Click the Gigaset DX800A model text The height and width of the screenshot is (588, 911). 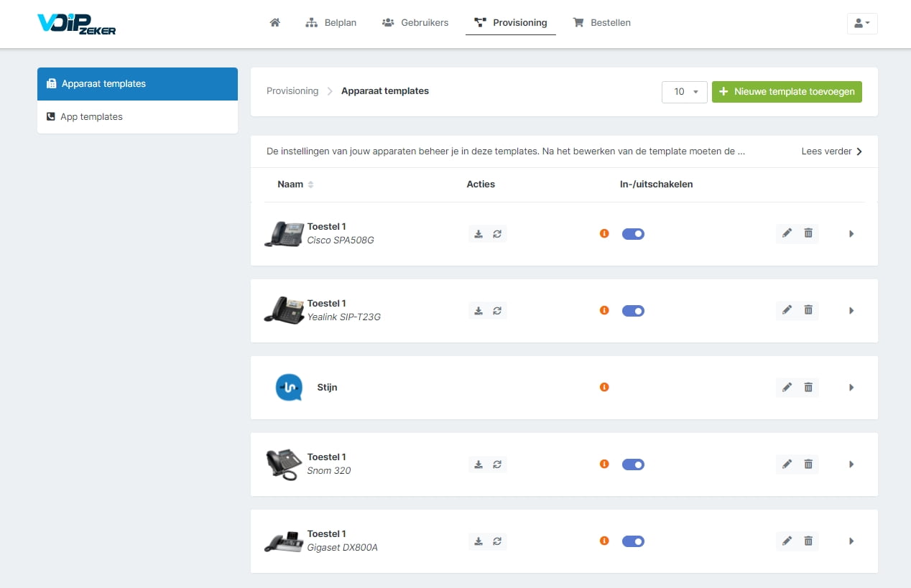click(343, 548)
